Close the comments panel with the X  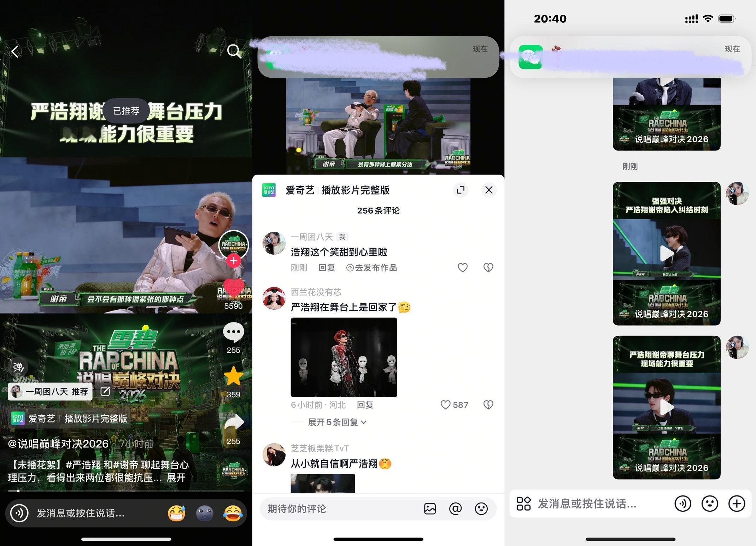(489, 190)
